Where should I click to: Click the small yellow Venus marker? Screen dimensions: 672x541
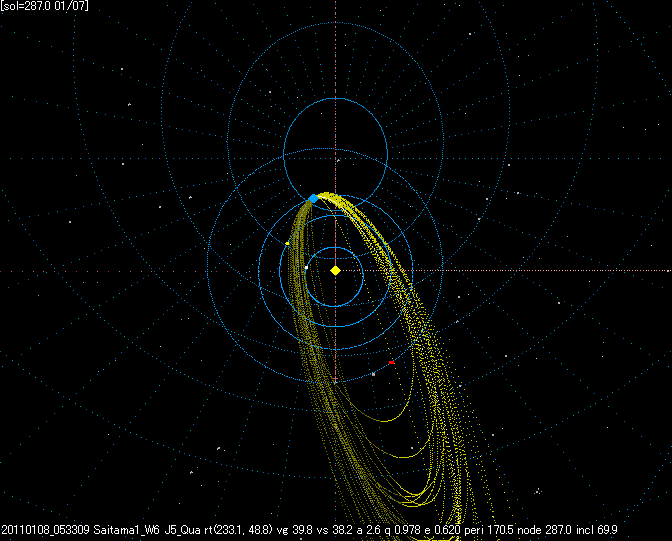pyautogui.click(x=287, y=243)
